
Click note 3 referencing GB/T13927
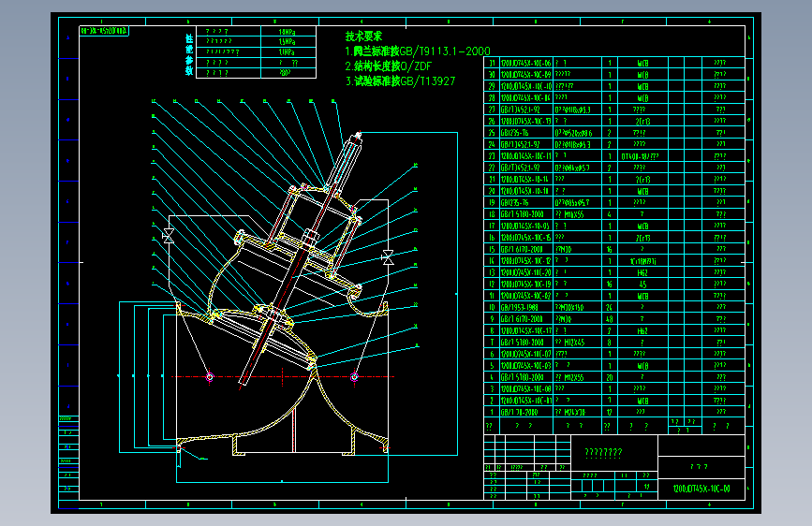coord(400,81)
